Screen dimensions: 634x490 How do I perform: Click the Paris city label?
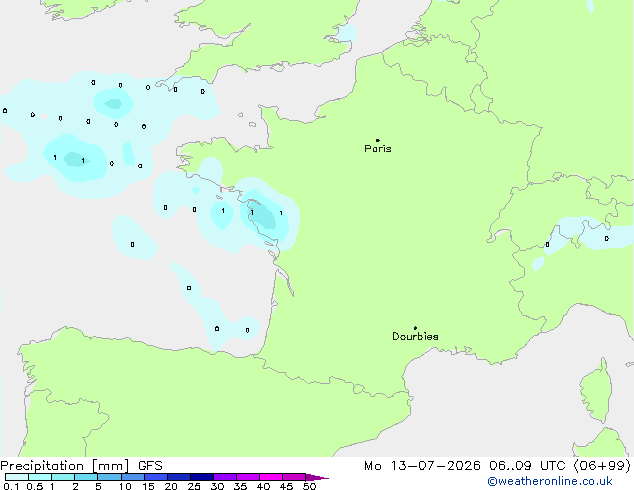point(378,149)
